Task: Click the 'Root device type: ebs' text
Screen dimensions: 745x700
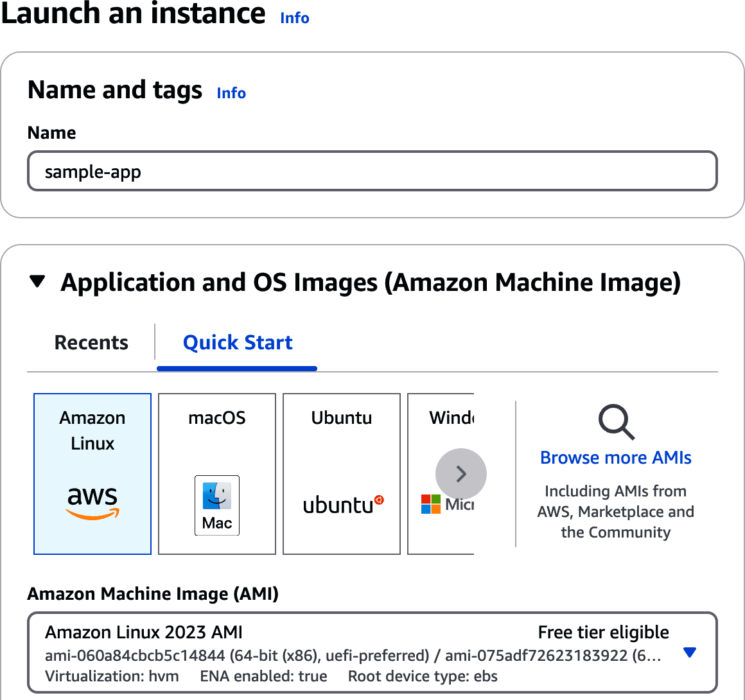Action: [423, 676]
